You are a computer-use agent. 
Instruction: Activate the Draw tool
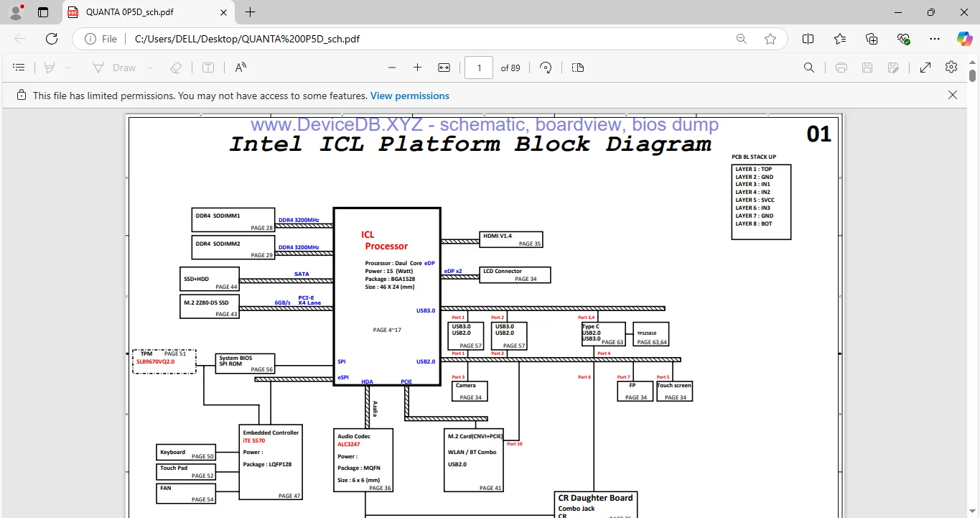tap(114, 68)
